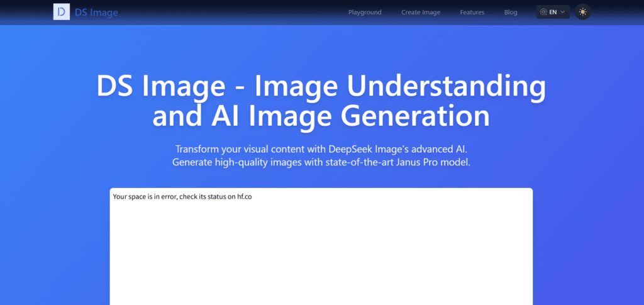
Task: Select the Features nav link
Action: [x=472, y=12]
